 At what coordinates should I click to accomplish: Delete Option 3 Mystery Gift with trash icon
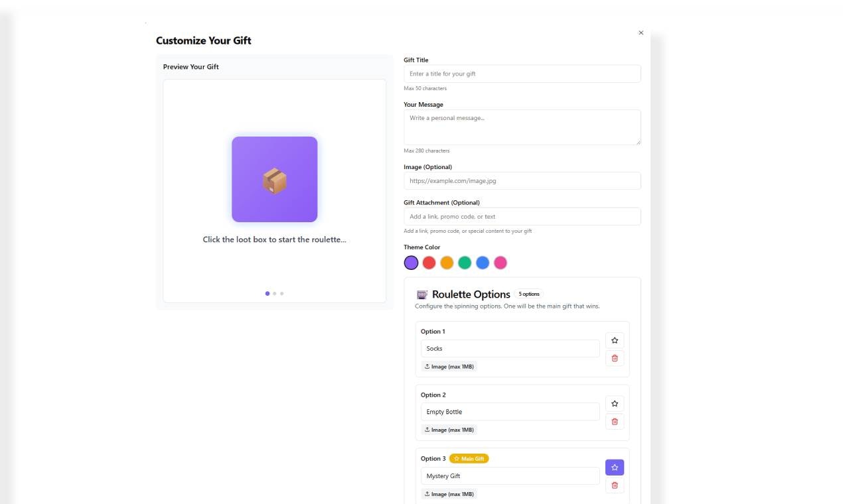point(615,485)
